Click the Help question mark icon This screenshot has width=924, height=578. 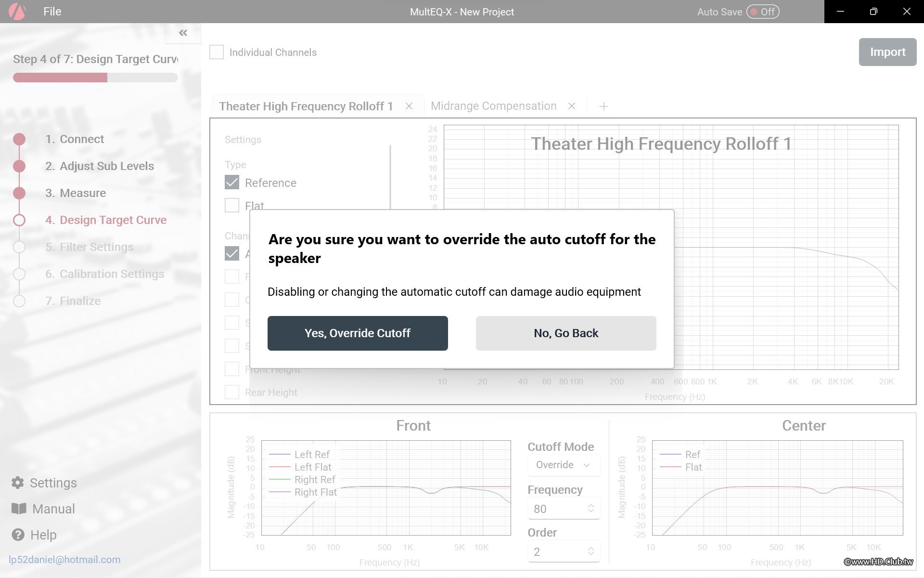(18, 535)
